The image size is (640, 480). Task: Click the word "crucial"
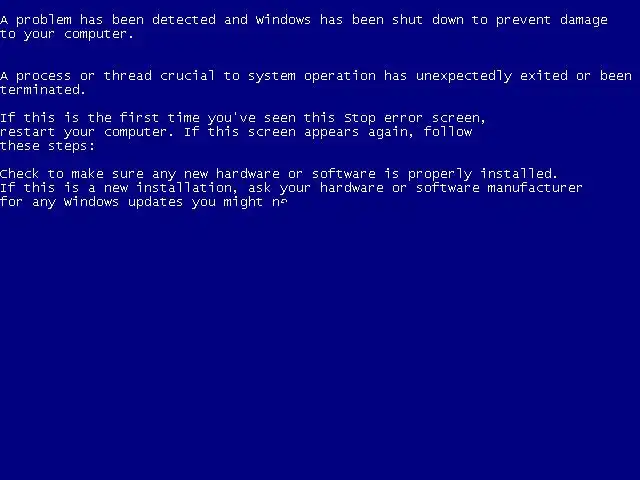(x=187, y=76)
